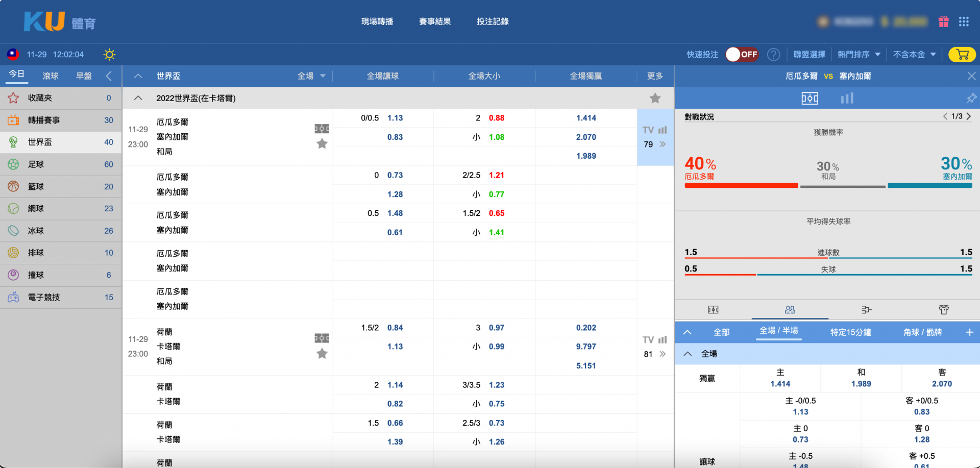Select the 特定15分鐘 tab
The height and width of the screenshot is (468, 980).
tap(850, 332)
